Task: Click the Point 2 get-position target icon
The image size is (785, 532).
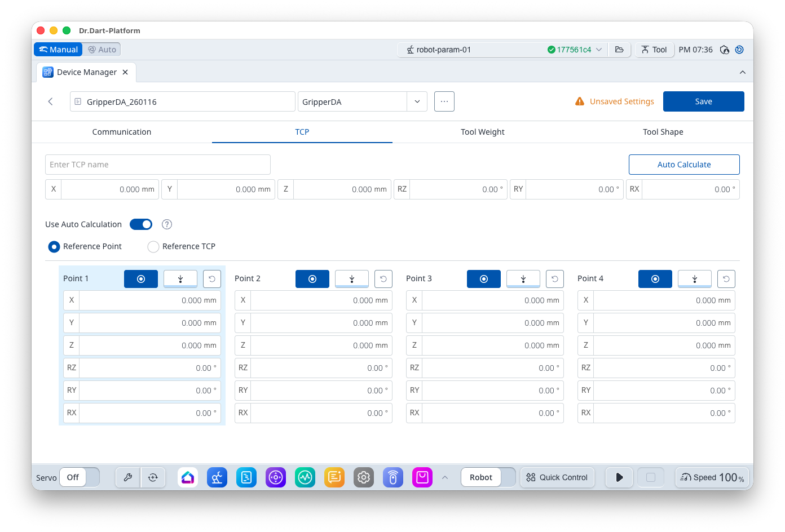Action: [x=312, y=279]
